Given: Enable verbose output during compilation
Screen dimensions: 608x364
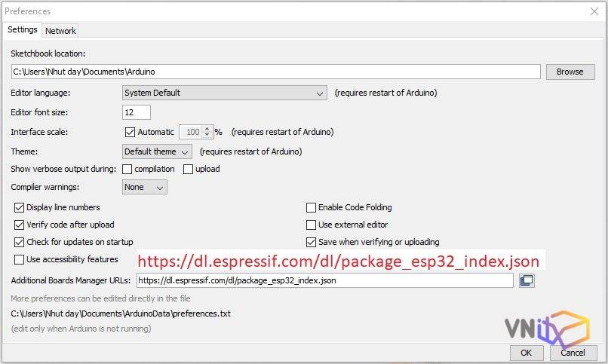Looking at the screenshot, I should [x=127, y=169].
